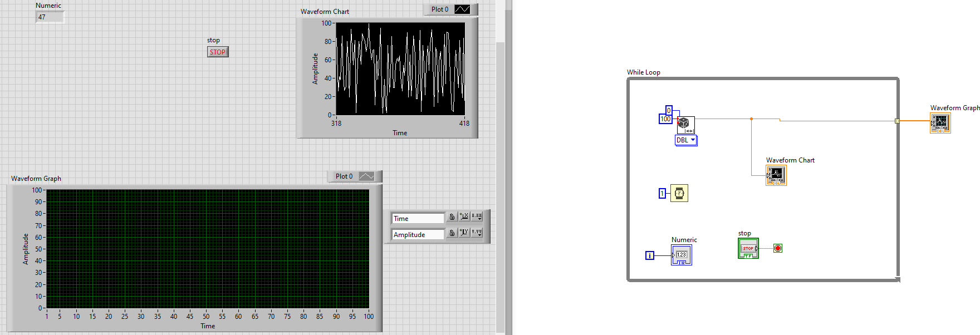Toggle the Amplitude axis autoscale lock
980x335 pixels.
(x=452, y=233)
